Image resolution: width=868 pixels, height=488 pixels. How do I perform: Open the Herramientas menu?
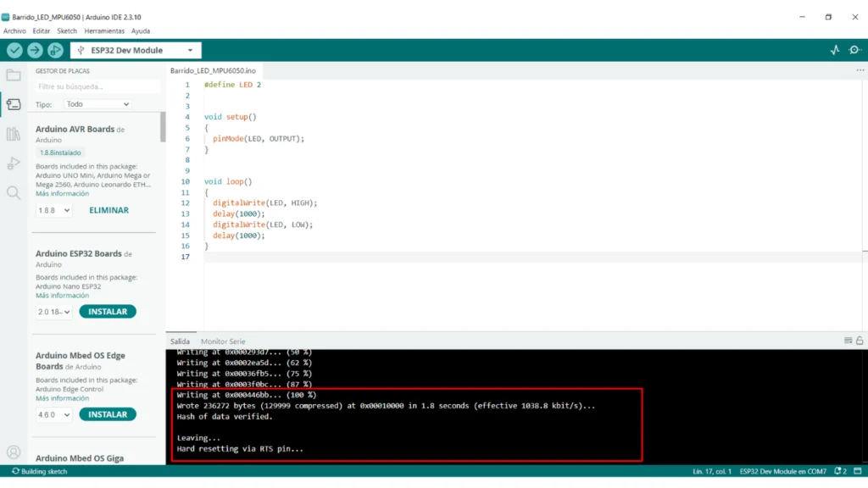[x=104, y=31]
